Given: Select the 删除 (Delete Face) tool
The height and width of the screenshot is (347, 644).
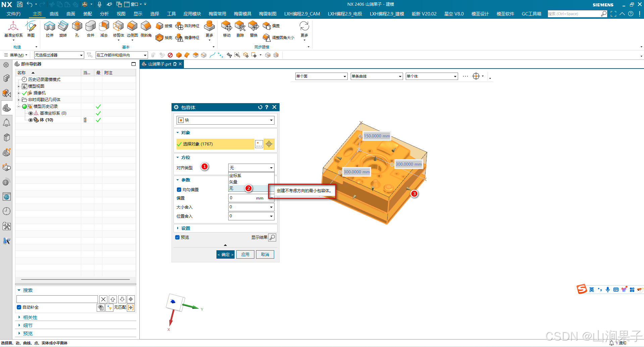Looking at the screenshot, I should (x=240, y=29).
